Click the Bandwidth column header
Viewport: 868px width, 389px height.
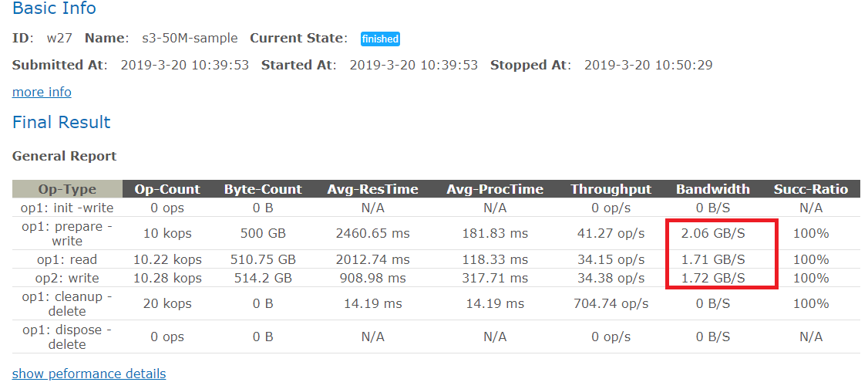click(712, 189)
